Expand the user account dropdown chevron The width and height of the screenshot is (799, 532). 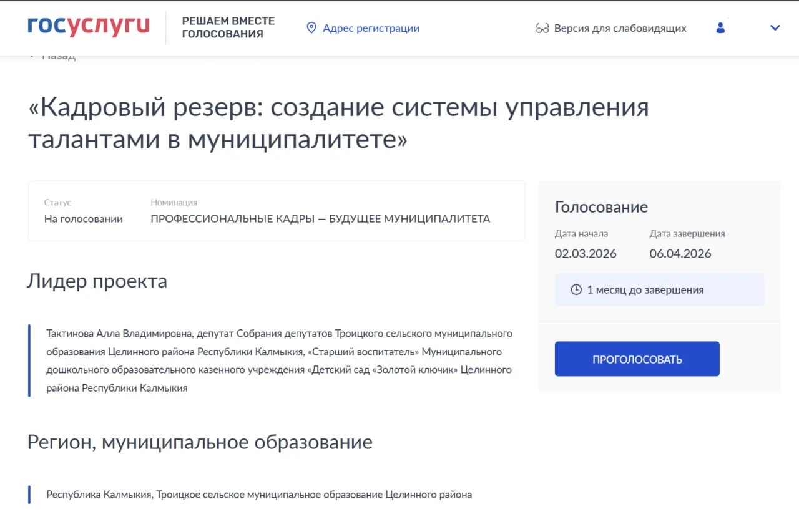775,28
